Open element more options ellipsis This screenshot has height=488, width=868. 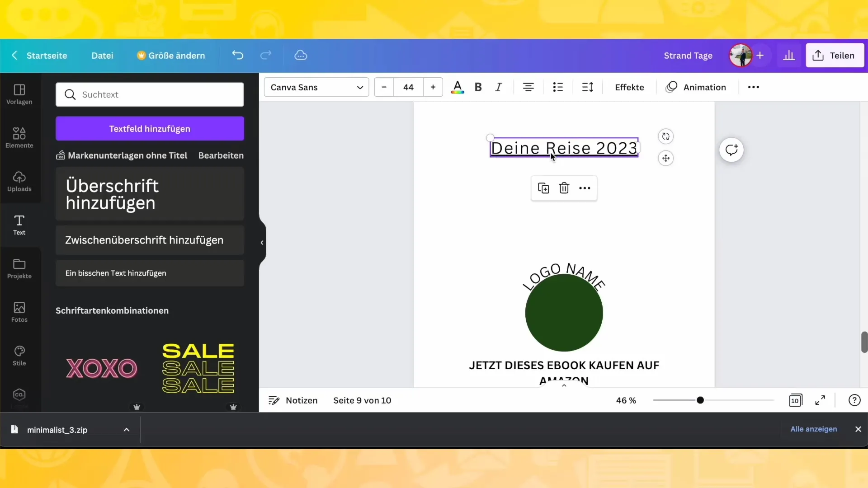[x=585, y=188]
